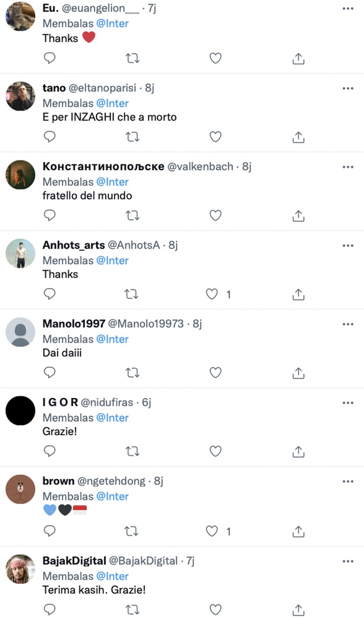This screenshot has width=364, height=619.
Task: Visit @valkenbach profile handle link
Action: (200, 166)
